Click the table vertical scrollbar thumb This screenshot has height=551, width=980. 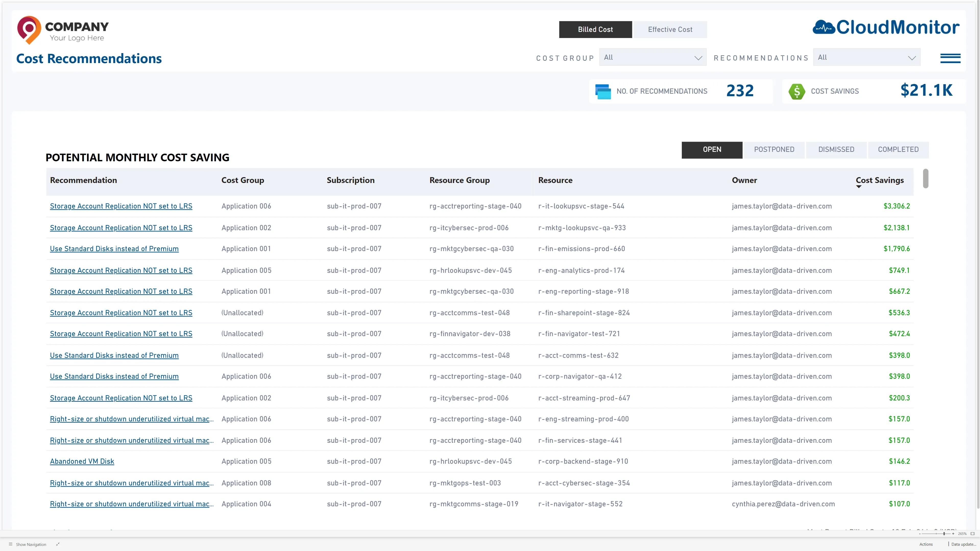click(926, 179)
